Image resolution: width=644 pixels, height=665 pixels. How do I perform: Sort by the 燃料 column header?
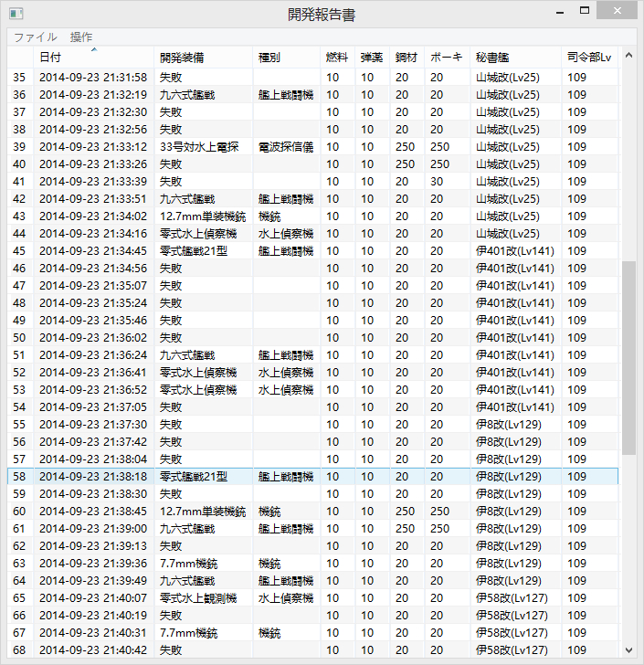click(338, 58)
